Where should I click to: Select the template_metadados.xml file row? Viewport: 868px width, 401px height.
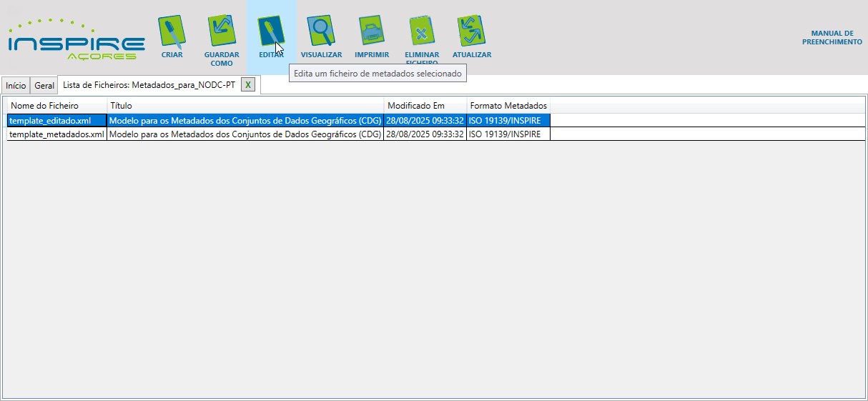(56, 134)
